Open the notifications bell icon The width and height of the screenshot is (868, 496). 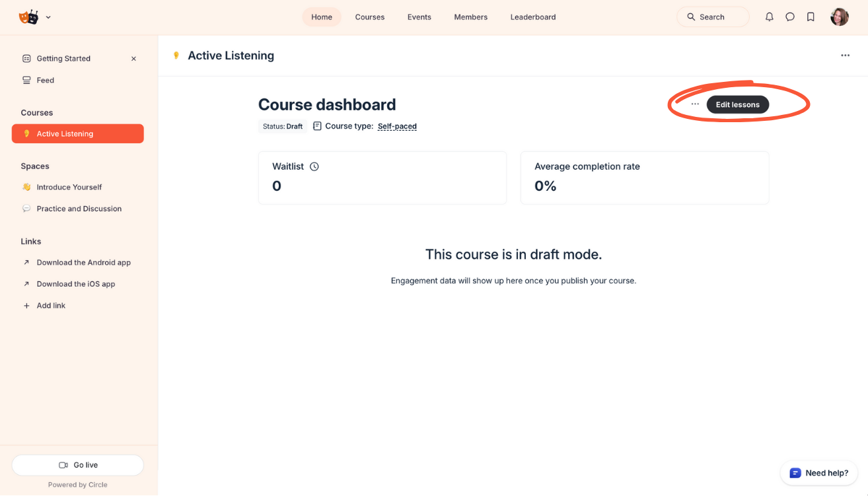(769, 17)
